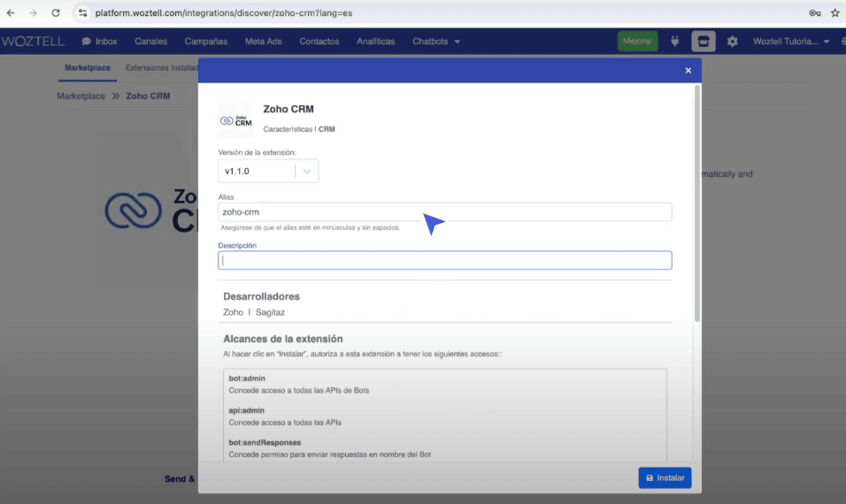Image resolution: width=846 pixels, height=504 pixels.
Task: Click the Zoho CRM breadcrumb
Action: point(148,96)
